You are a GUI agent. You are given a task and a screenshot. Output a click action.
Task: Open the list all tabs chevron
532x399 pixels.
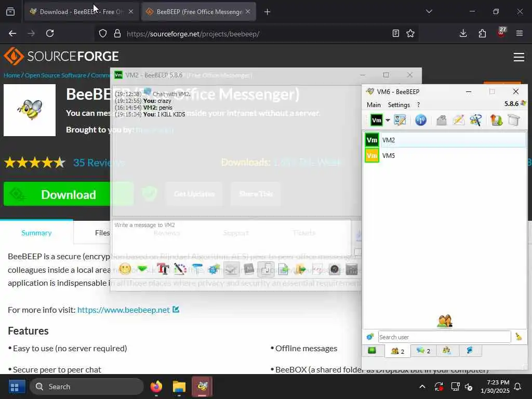(x=429, y=11)
